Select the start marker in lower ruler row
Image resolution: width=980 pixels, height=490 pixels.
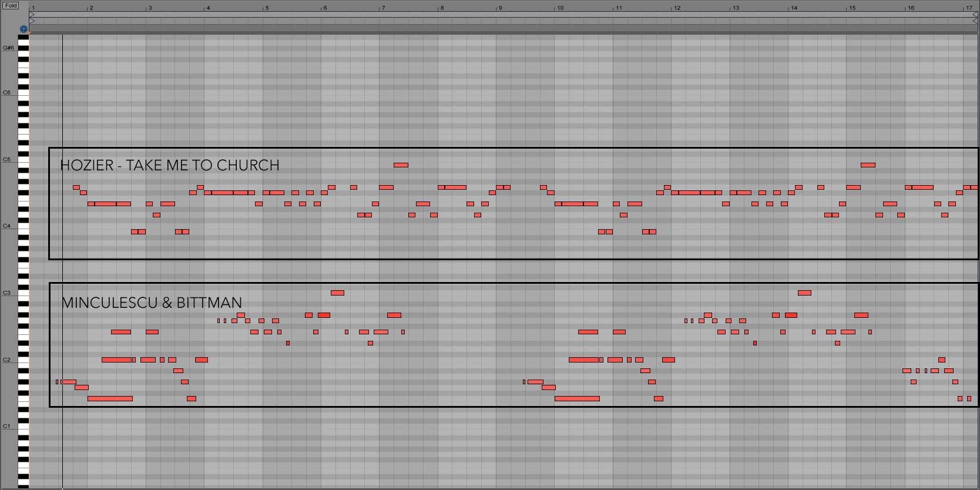click(32, 21)
